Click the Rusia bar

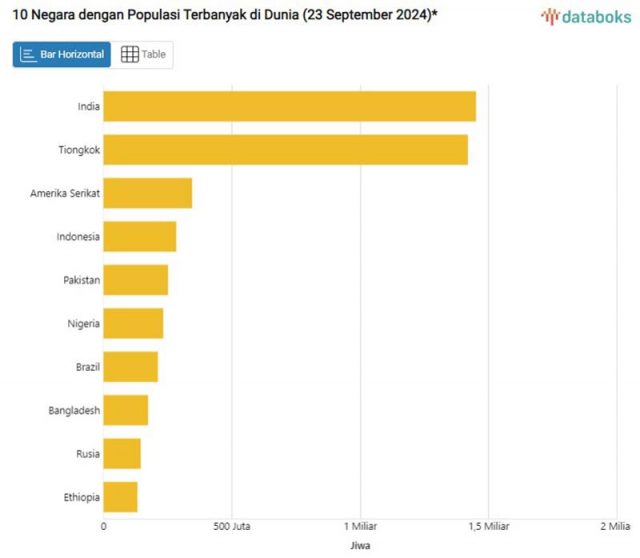(x=122, y=453)
